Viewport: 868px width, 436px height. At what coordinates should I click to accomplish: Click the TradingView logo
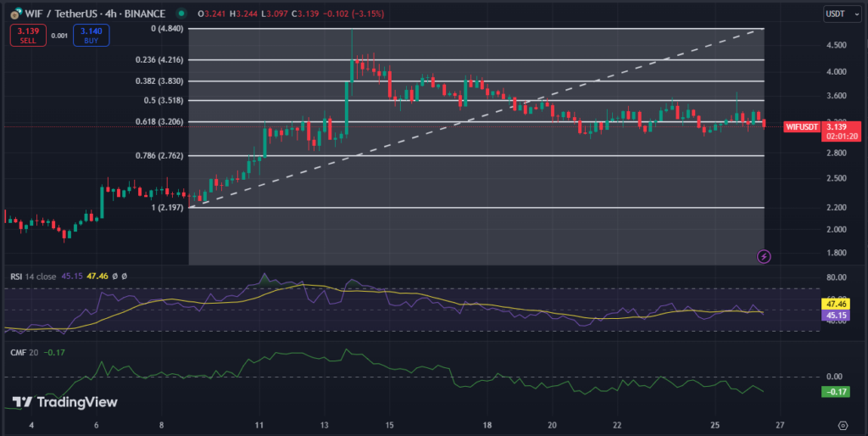pos(64,402)
